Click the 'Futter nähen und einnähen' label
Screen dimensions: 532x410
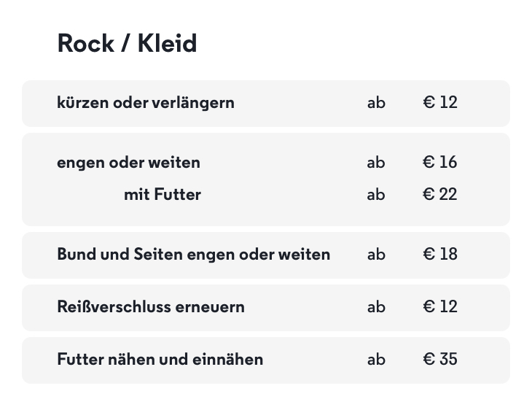click(x=160, y=360)
